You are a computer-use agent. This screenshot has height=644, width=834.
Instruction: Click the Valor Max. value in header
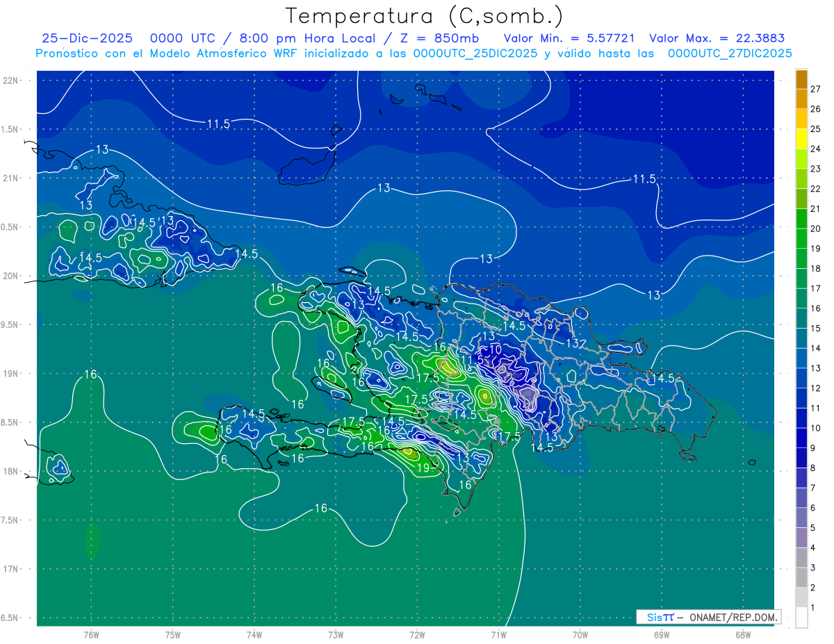pyautogui.click(x=719, y=38)
